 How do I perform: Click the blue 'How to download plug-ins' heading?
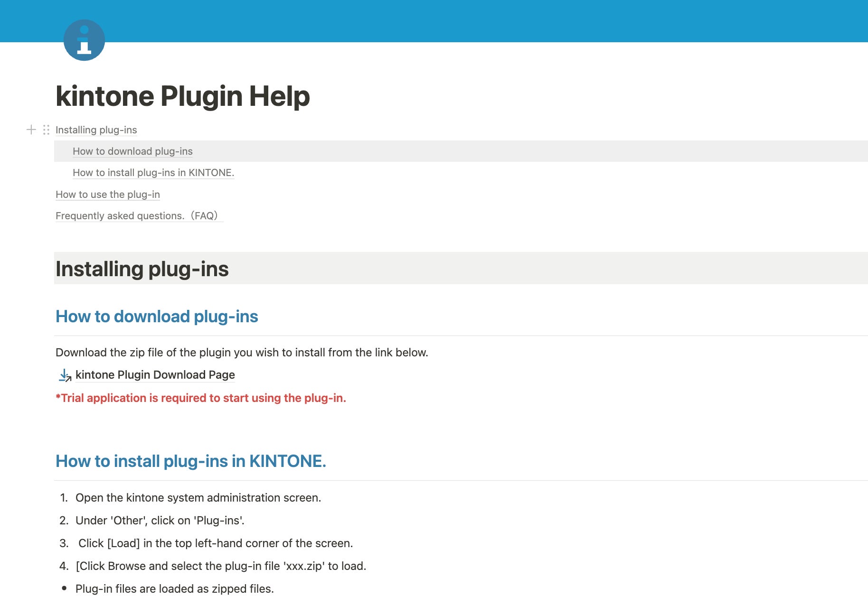click(x=157, y=317)
